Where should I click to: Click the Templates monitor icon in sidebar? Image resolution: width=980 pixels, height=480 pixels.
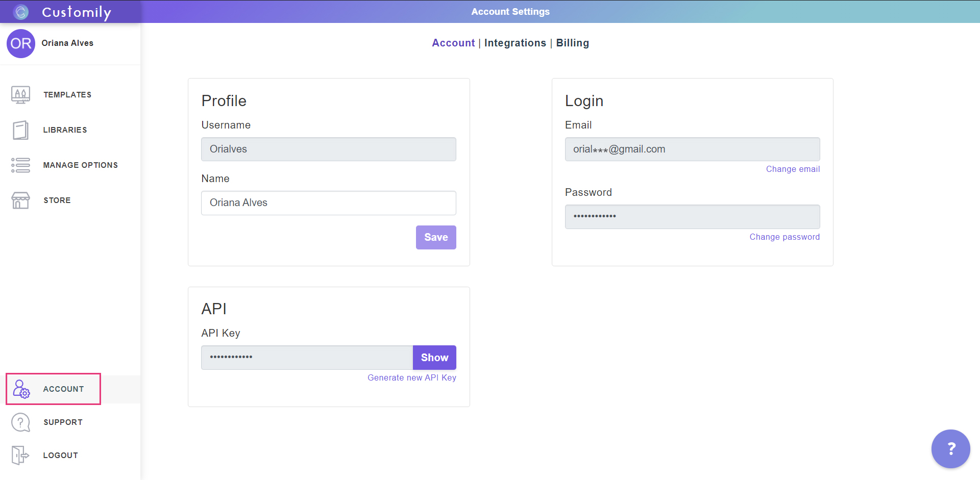pyautogui.click(x=20, y=95)
